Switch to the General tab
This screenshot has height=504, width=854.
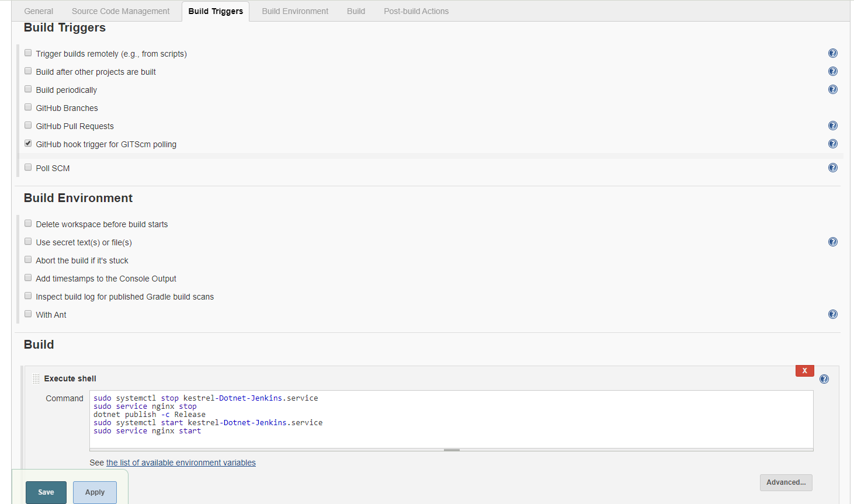pyautogui.click(x=39, y=11)
